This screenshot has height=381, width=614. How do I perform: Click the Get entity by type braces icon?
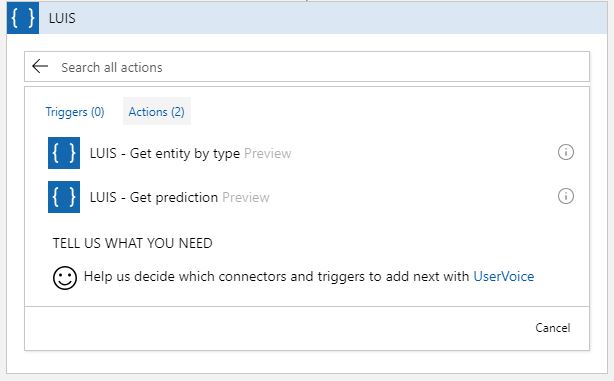pos(64,153)
